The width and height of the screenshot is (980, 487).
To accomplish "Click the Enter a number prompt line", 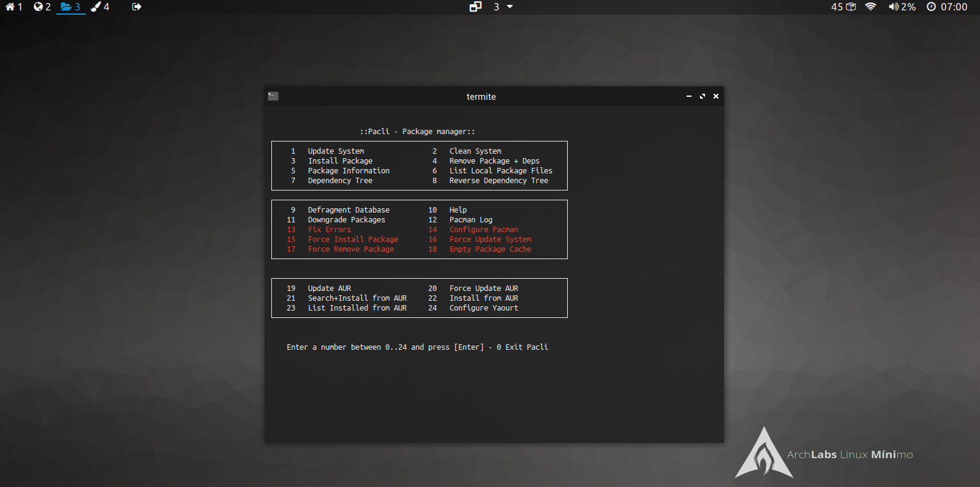I will pos(417,347).
